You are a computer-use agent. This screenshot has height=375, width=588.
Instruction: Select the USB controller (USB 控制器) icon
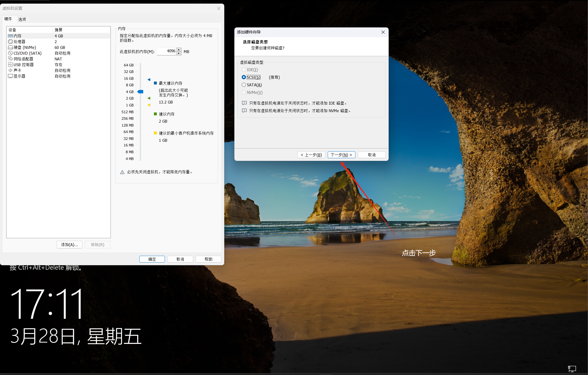10,65
